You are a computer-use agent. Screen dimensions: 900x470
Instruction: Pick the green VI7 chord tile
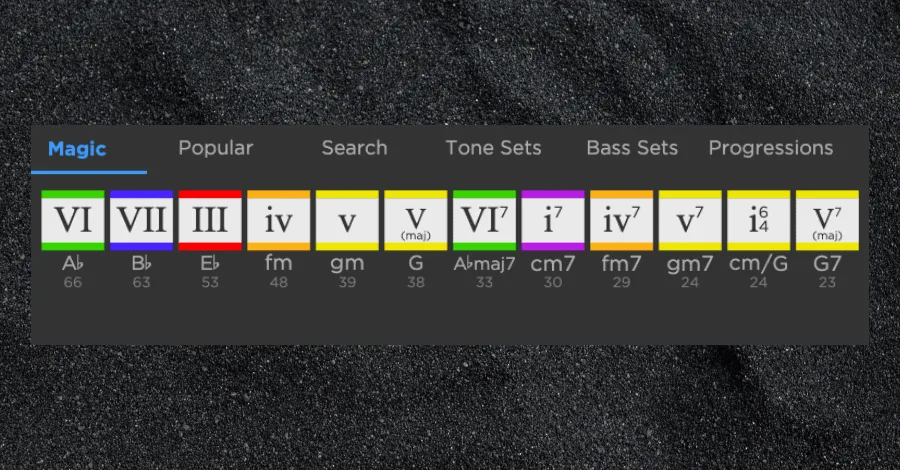coord(484,220)
